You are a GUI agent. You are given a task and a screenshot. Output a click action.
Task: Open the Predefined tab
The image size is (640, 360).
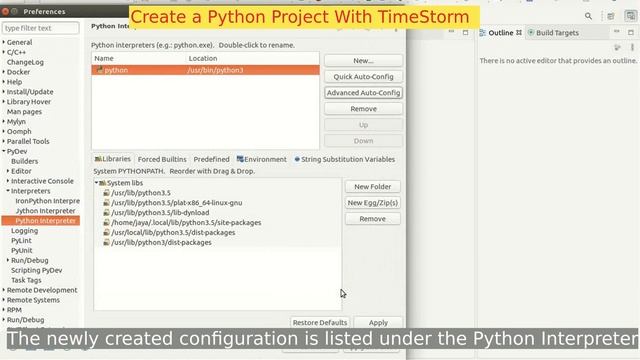click(211, 159)
